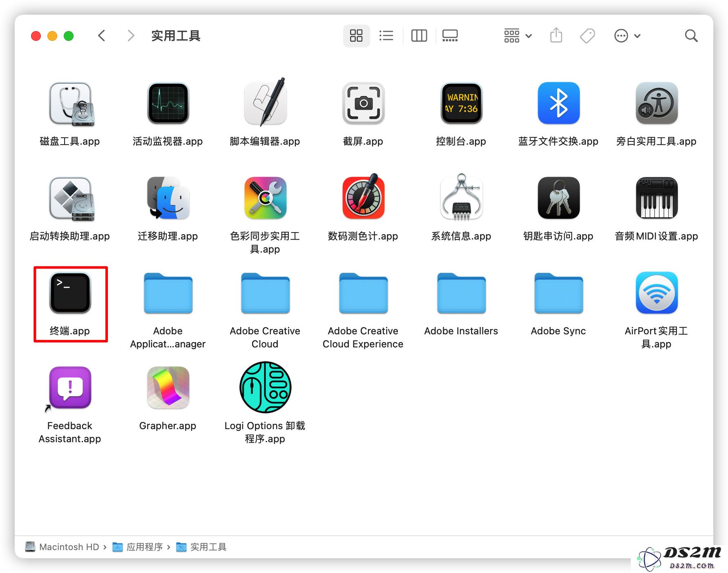
Task: Switch to gallery view
Action: coord(450,36)
